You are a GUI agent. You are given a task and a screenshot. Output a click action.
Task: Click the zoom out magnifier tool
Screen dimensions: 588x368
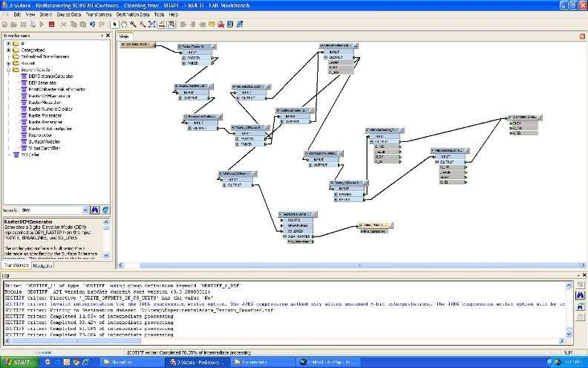pos(143,25)
